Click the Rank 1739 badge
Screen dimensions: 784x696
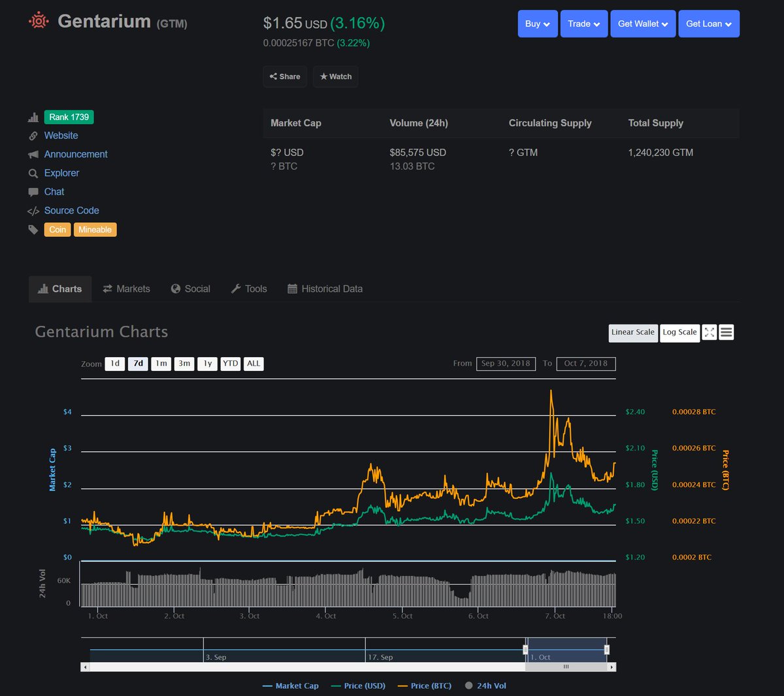point(69,118)
